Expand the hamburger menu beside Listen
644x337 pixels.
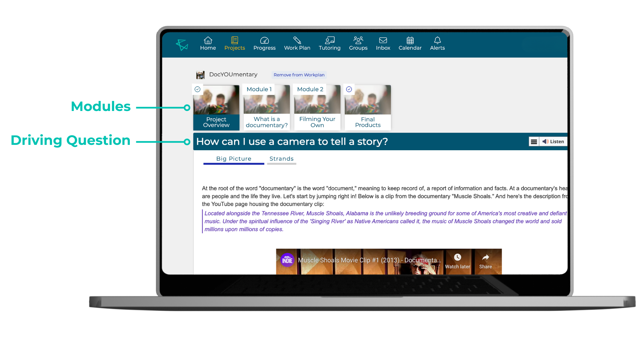coord(534,142)
